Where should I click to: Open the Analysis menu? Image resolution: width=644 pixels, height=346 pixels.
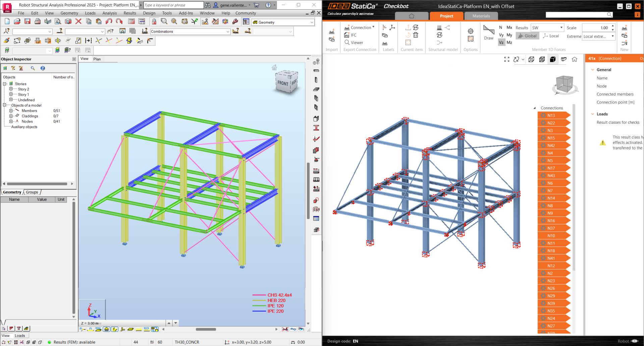tap(109, 13)
